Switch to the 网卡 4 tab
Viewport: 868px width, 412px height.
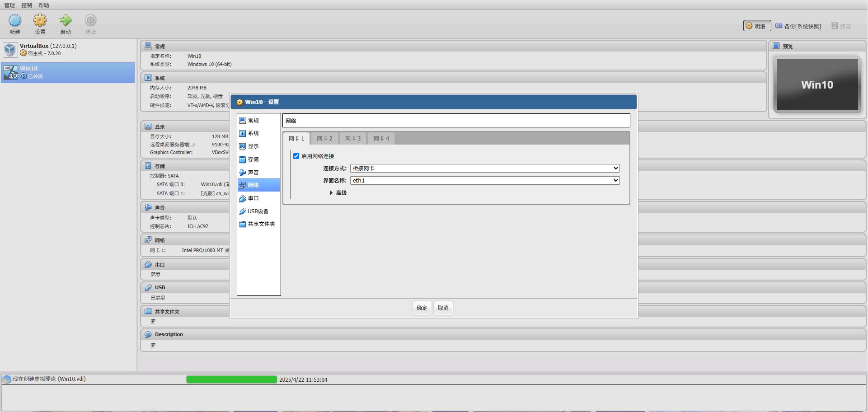(381, 139)
